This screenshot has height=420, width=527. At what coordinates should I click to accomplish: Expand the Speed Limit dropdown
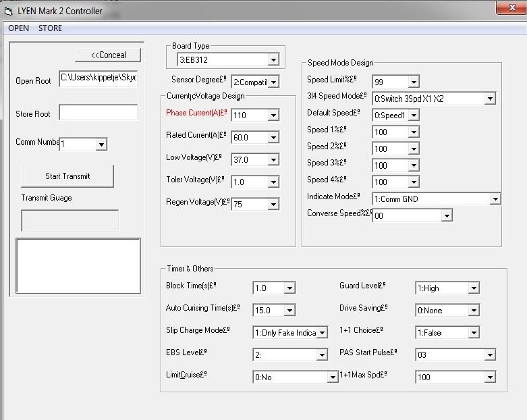tap(414, 82)
